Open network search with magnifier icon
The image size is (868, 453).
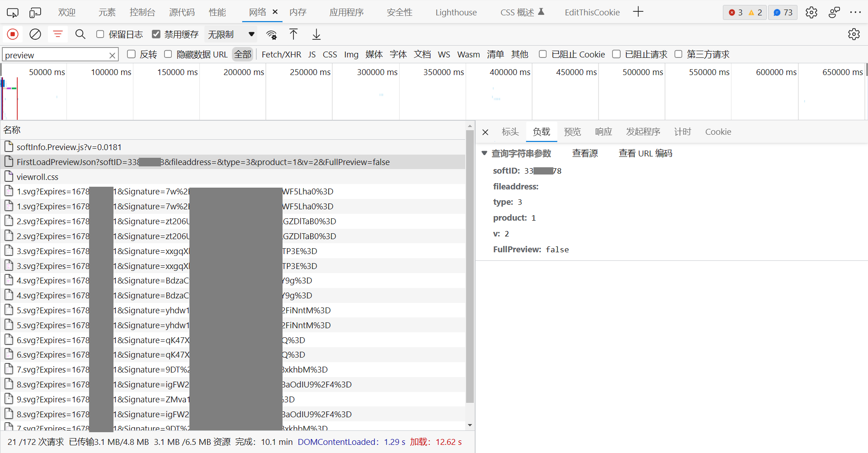click(x=80, y=34)
